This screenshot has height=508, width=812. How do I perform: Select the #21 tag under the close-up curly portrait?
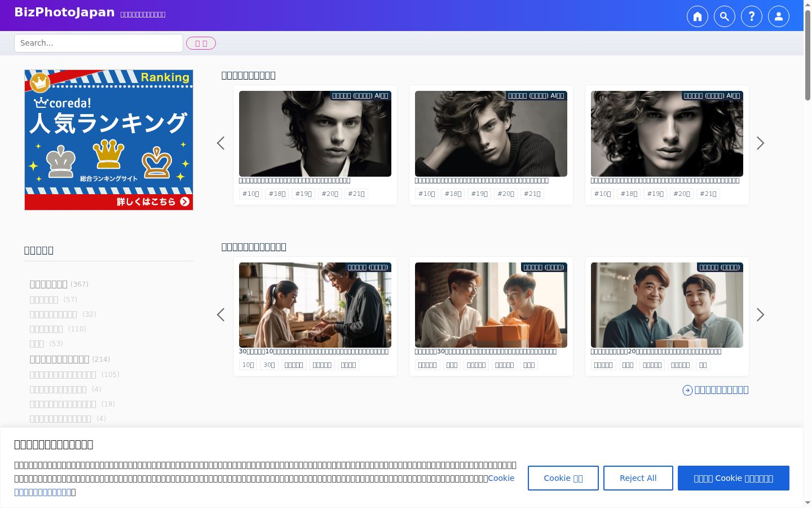tap(708, 194)
